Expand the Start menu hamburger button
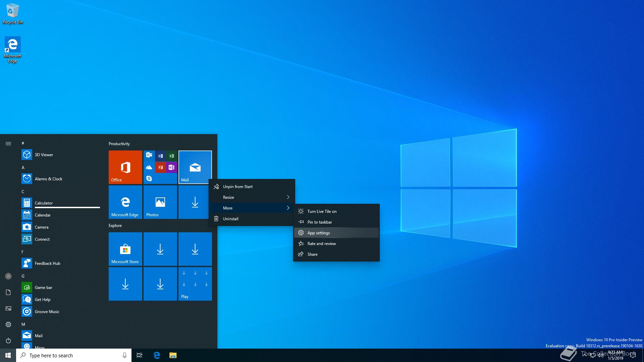 click(x=8, y=144)
